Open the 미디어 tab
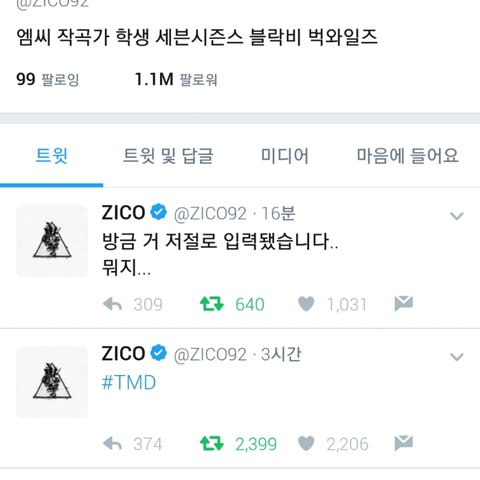 pos(285,156)
